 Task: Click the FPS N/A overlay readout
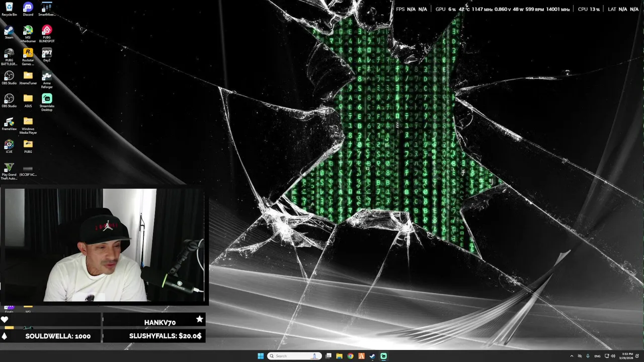412,9
